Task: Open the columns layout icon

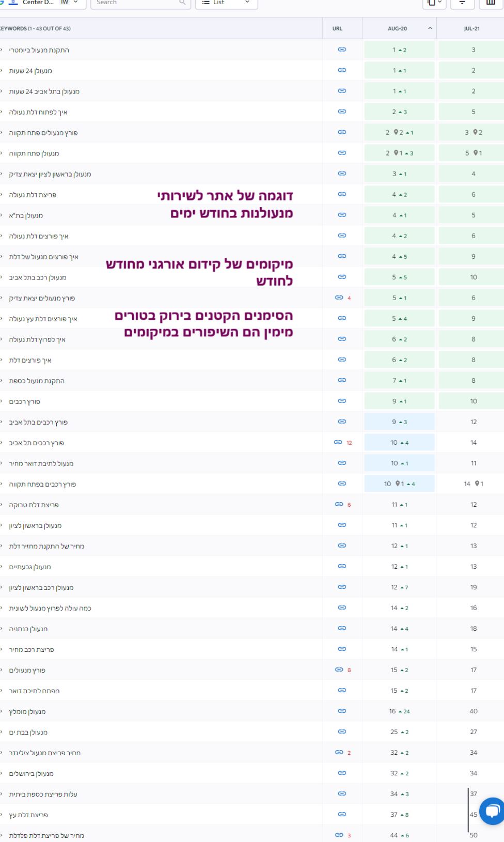Action: [x=491, y=3]
